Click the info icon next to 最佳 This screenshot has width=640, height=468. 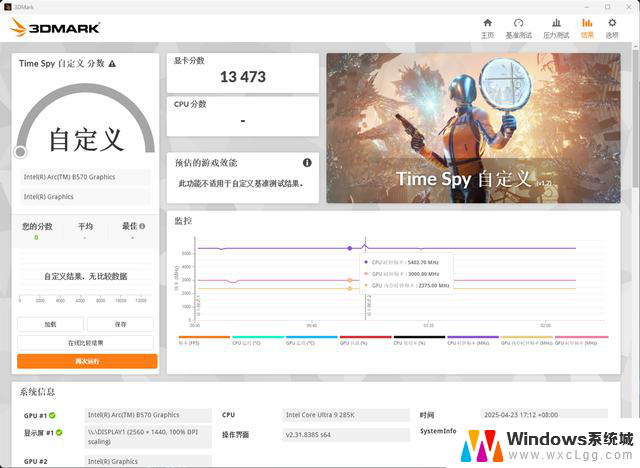142,226
